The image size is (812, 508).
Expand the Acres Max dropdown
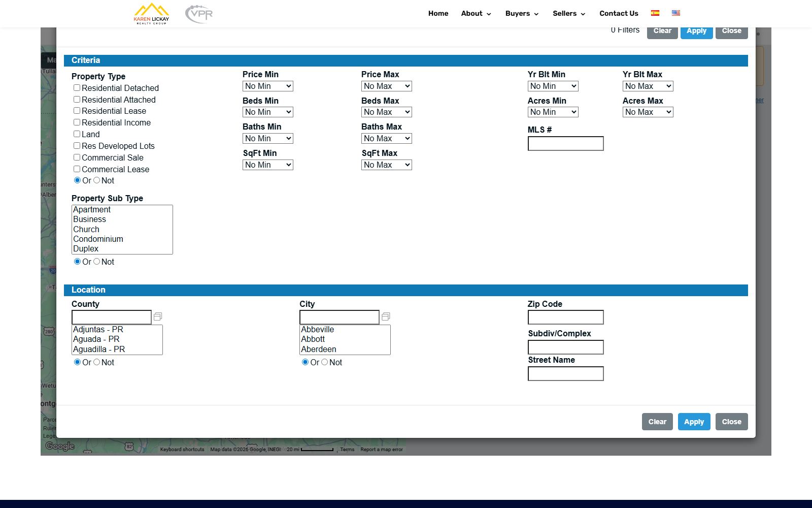point(648,112)
